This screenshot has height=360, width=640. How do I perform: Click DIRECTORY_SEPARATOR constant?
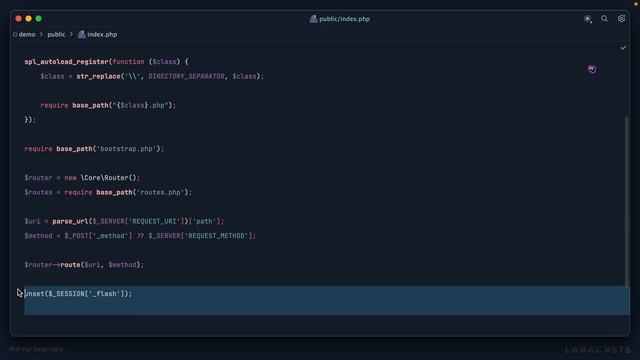pyautogui.click(x=186, y=76)
